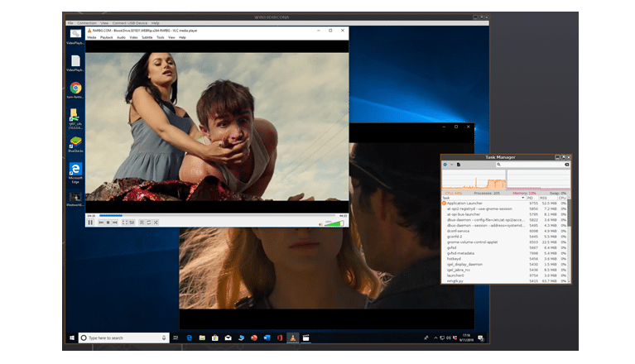Image resolution: width=635 pixels, height=364 pixels.
Task: Click the Task Manager vertical scrollbar
Action: coord(569,213)
